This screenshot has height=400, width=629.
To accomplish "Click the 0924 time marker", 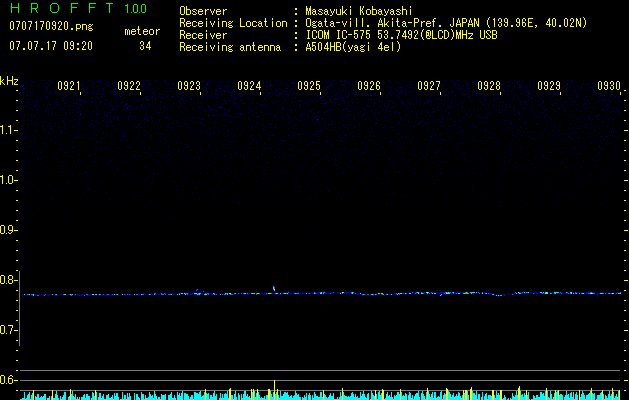I will [249, 86].
